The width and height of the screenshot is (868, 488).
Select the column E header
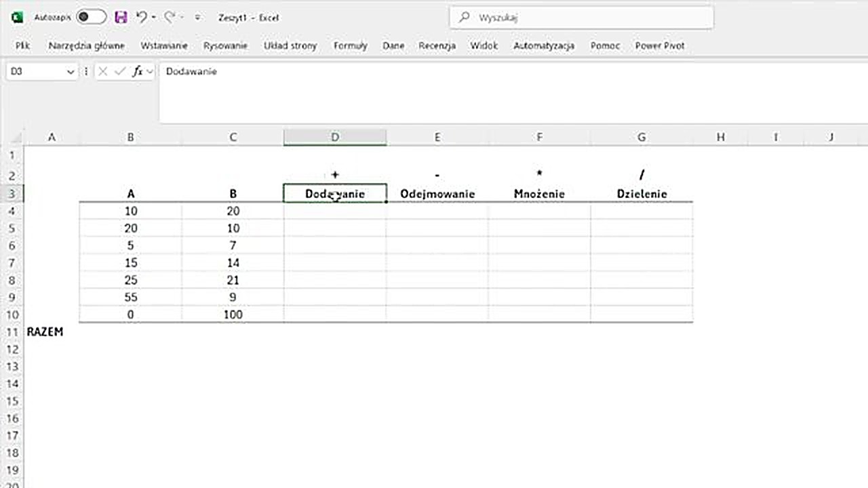coord(437,138)
